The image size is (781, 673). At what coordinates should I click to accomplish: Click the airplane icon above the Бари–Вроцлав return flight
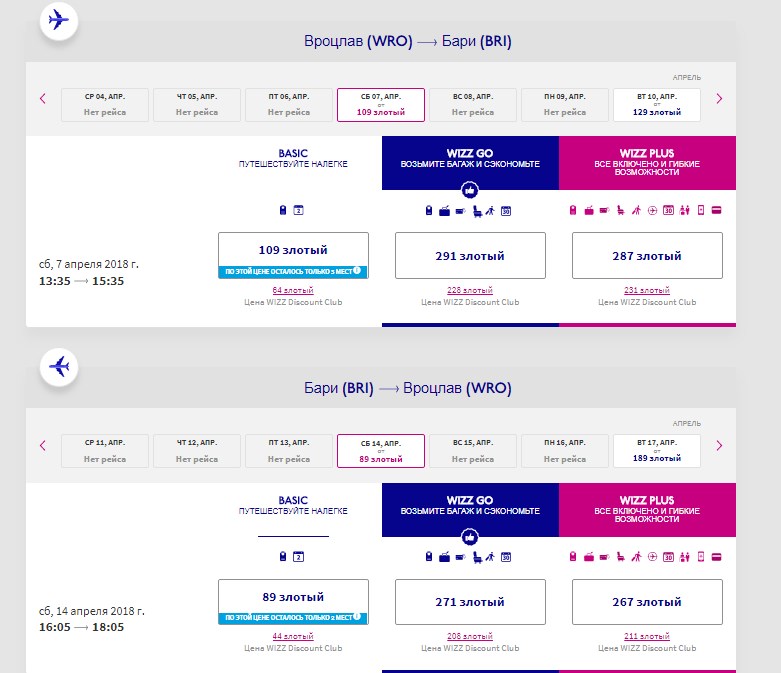pyautogui.click(x=61, y=367)
